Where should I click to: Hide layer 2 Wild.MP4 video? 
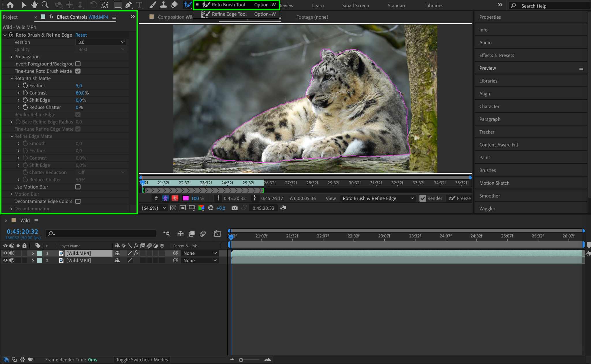coord(5,260)
